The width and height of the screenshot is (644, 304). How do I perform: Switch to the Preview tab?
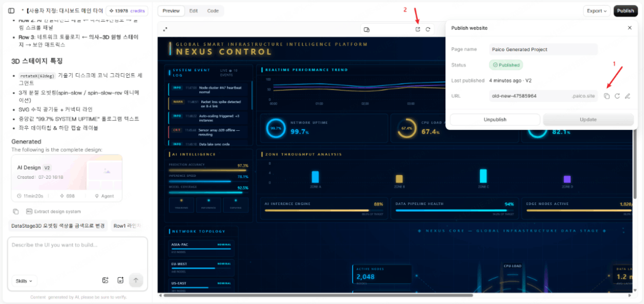[171, 11]
